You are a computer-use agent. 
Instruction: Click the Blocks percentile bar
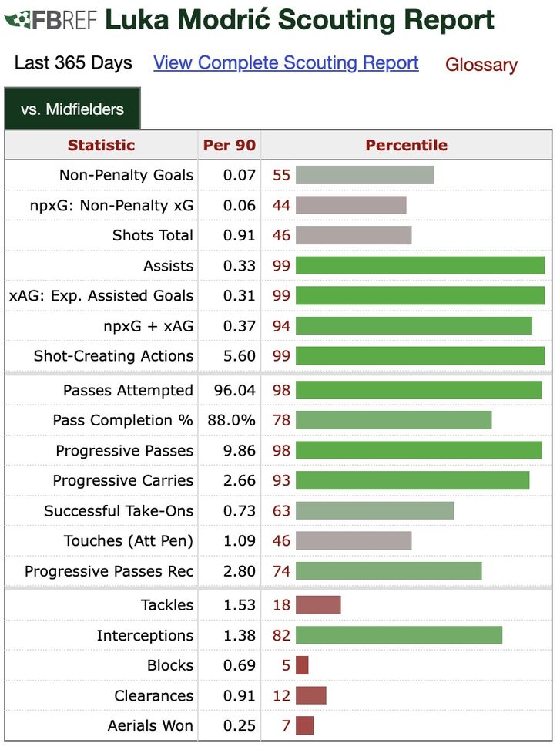point(302,665)
